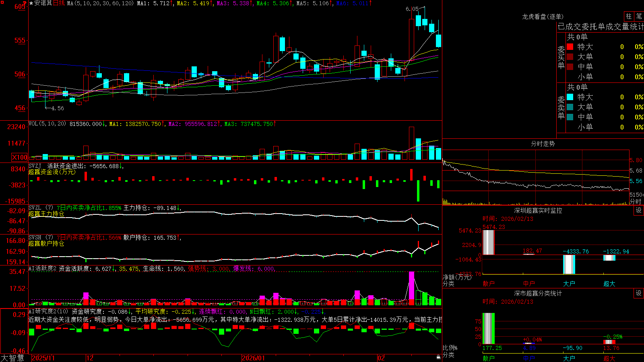Click the X100 volume multiplier box
The width and height of the screenshot is (644, 362).
[20, 157]
